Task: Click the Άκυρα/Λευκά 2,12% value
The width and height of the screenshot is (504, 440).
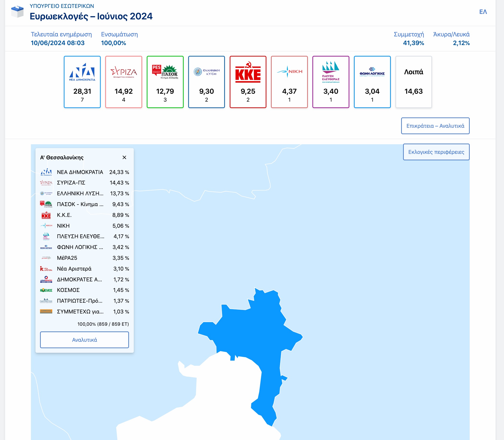Action: click(x=461, y=43)
